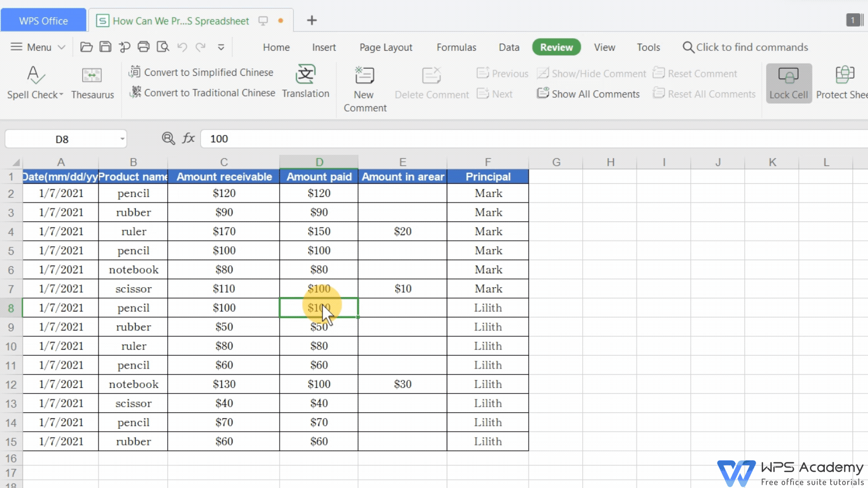Insert a New Comment
Image resolution: width=868 pixels, height=488 pixels.
[x=365, y=89]
